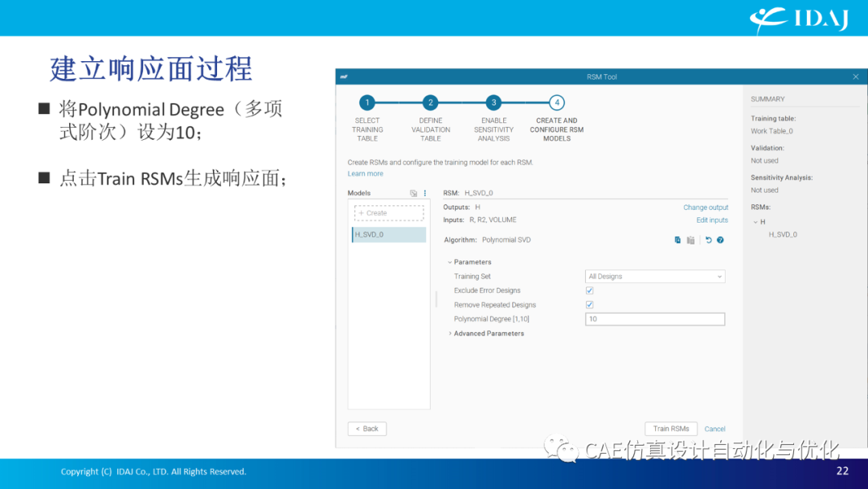Click the Create model button
This screenshot has height=489, width=868.
coord(389,213)
